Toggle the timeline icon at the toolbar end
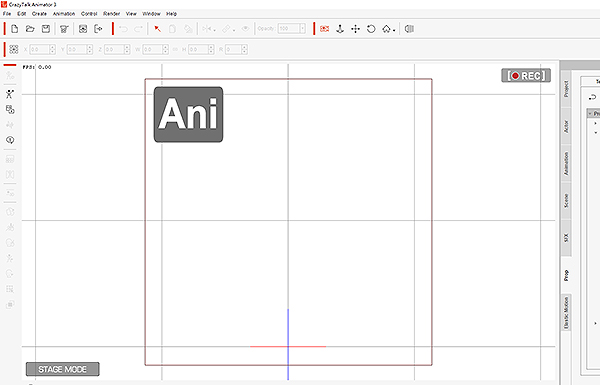The image size is (600, 385). [409, 29]
